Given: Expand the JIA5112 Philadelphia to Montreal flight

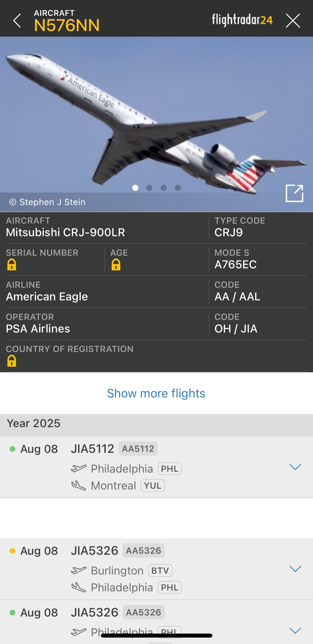Looking at the screenshot, I should click(x=295, y=467).
